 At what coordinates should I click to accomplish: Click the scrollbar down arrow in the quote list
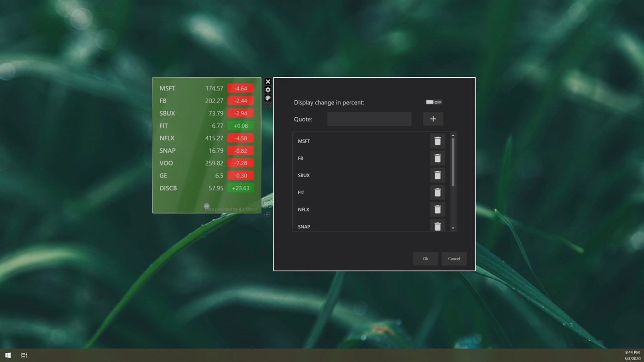coord(453,229)
